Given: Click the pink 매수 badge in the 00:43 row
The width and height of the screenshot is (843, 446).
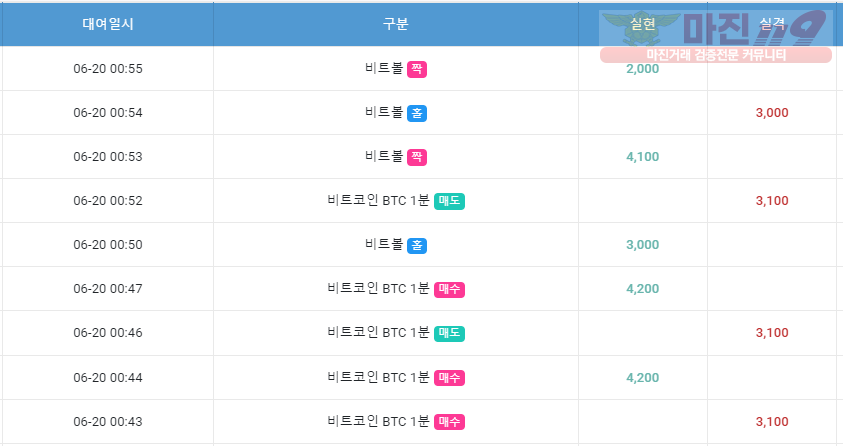Looking at the screenshot, I should [x=449, y=422].
